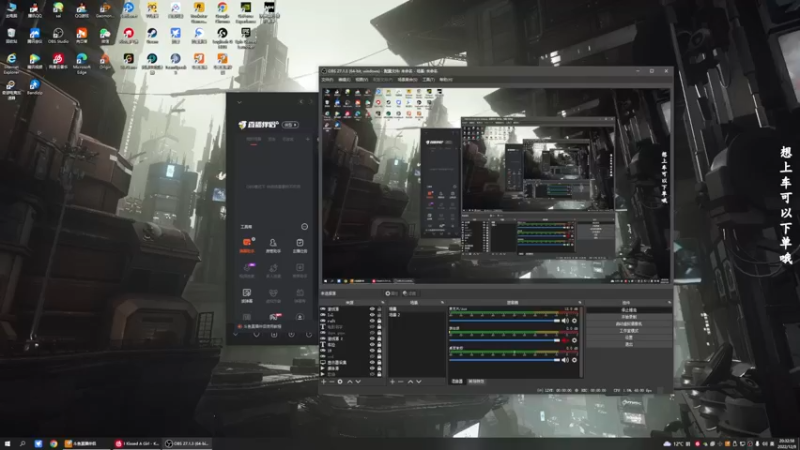The height and width of the screenshot is (450, 800).
Task: Open OBS Edit menu
Action: point(344,80)
